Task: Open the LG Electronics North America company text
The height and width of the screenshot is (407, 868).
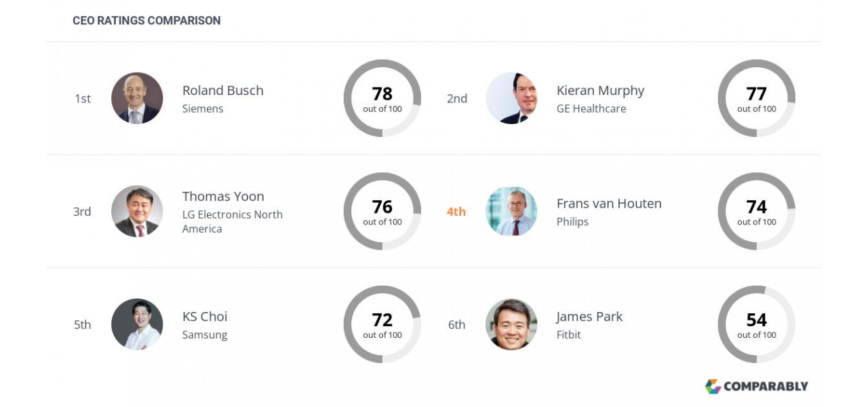Action: click(233, 222)
